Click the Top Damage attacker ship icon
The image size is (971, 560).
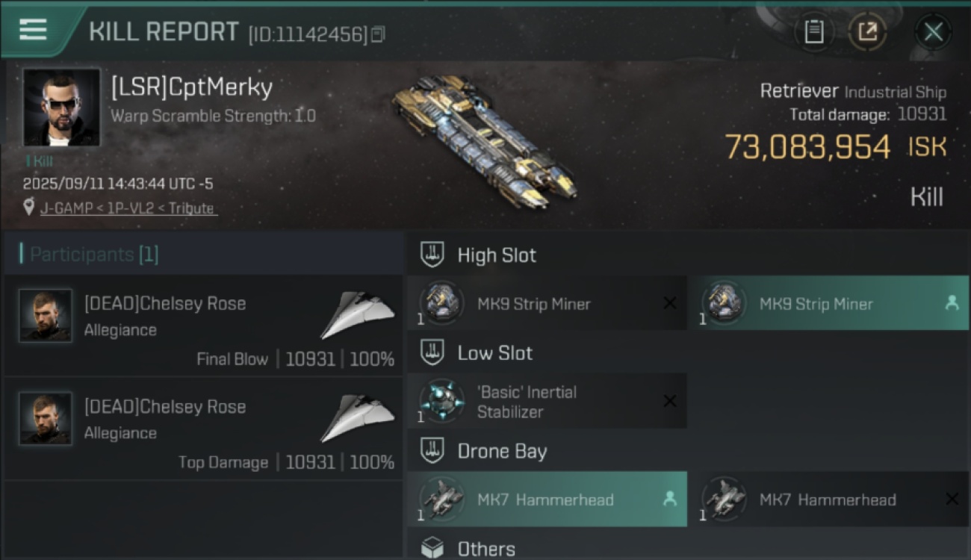click(x=358, y=418)
